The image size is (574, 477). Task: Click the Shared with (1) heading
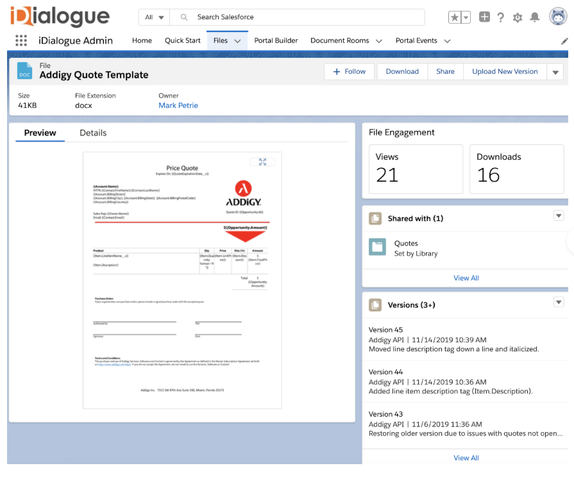point(415,219)
